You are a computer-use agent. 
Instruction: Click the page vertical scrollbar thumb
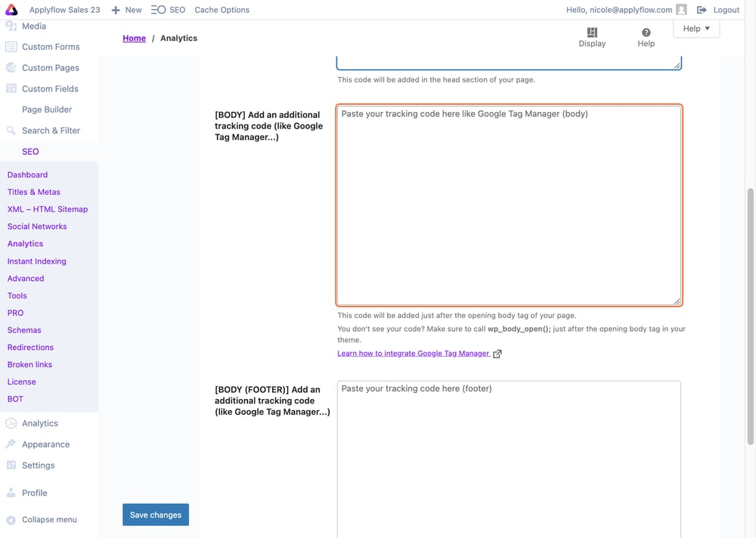click(750, 317)
